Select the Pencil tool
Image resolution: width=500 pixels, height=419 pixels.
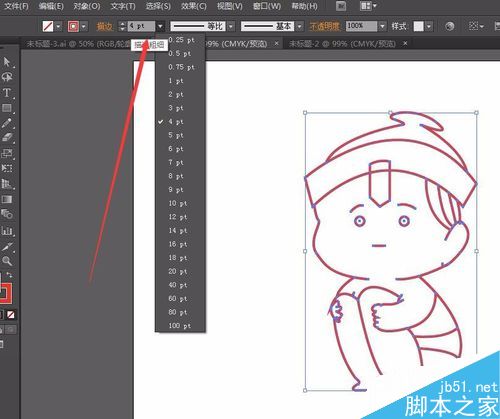pyautogui.click(x=7, y=123)
